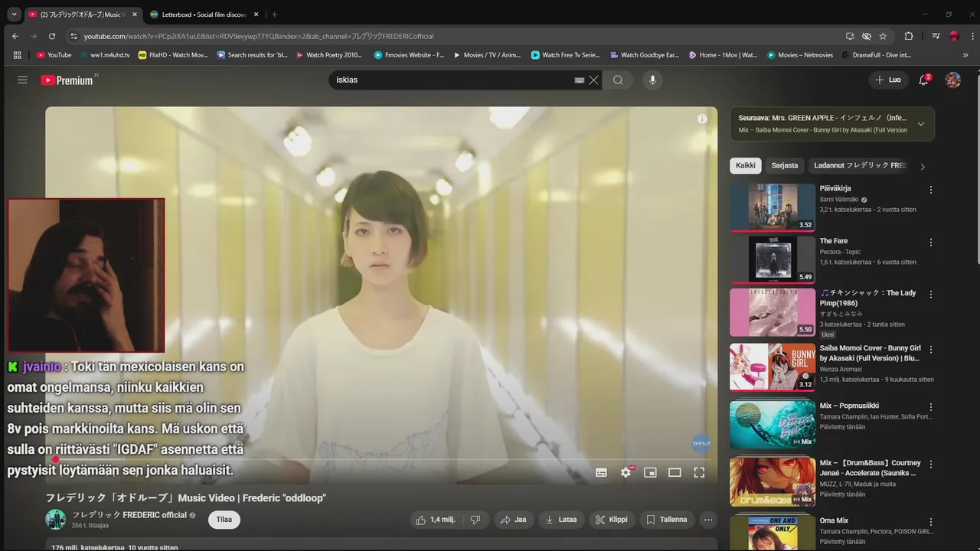Image resolution: width=980 pixels, height=551 pixels.
Task: Start voice search with microphone icon
Action: pos(652,80)
